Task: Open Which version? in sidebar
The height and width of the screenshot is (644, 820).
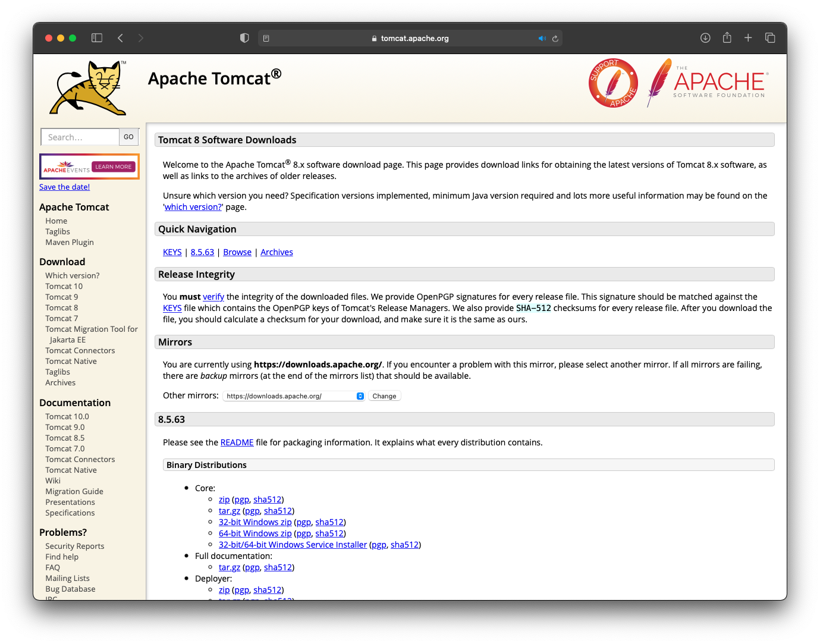Action: [73, 275]
